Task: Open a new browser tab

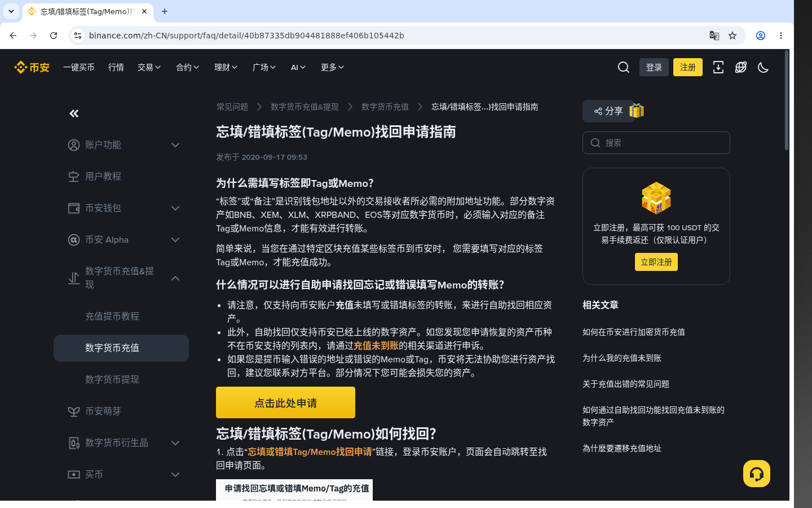Action: pyautogui.click(x=165, y=11)
